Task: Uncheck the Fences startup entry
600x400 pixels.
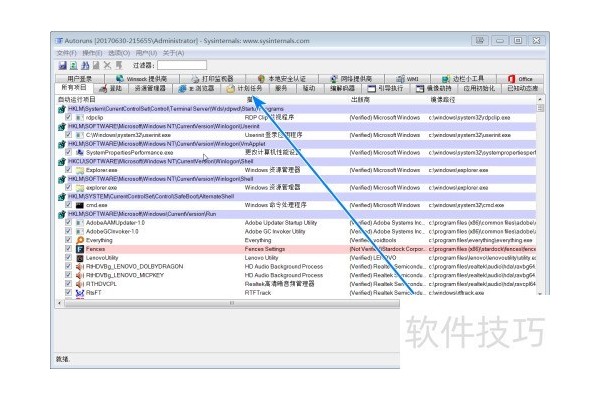Action: coord(68,249)
